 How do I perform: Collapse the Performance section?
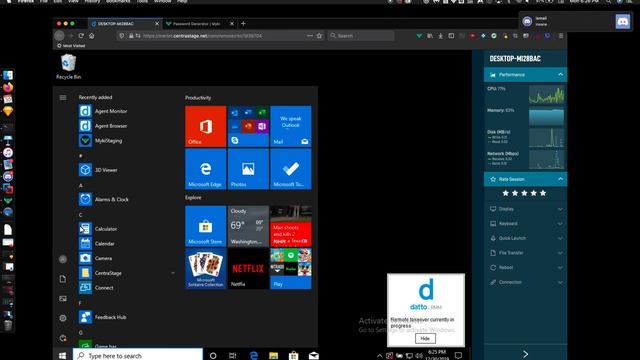pos(560,75)
